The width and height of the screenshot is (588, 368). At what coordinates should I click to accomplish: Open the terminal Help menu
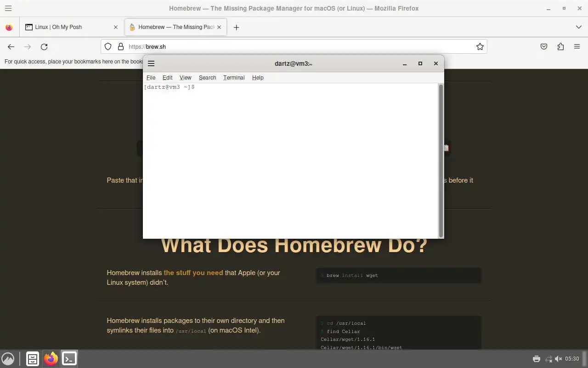(x=258, y=78)
